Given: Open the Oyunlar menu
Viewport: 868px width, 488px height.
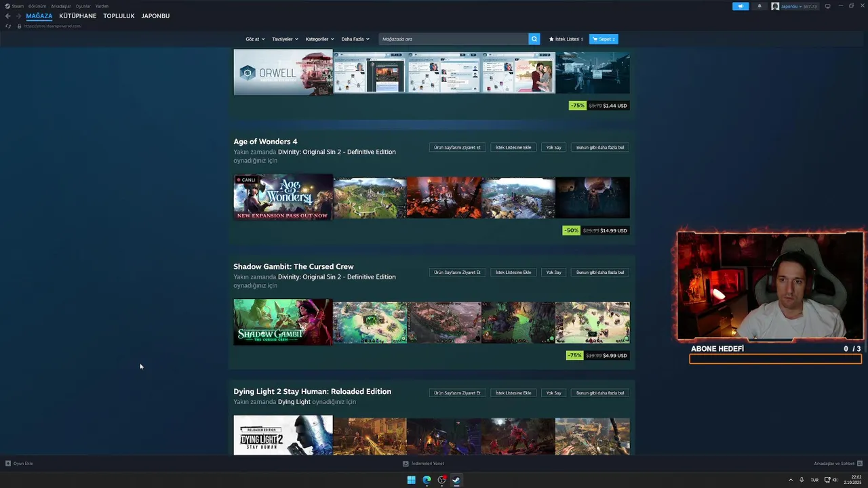Looking at the screenshot, I should (x=83, y=6).
